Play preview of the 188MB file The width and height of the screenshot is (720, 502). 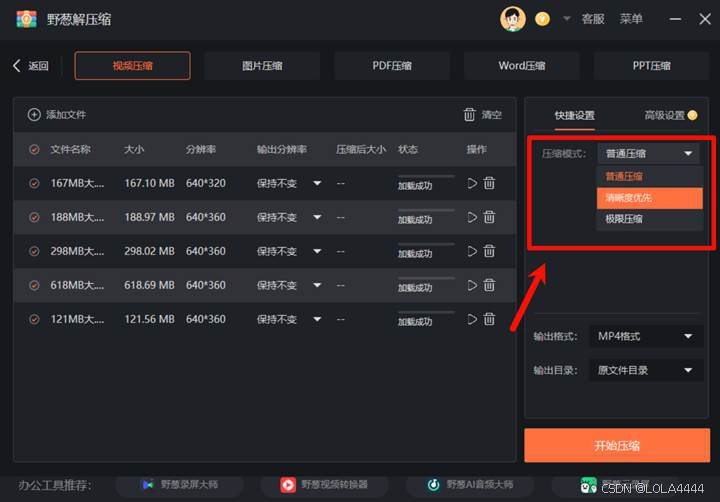(472, 217)
